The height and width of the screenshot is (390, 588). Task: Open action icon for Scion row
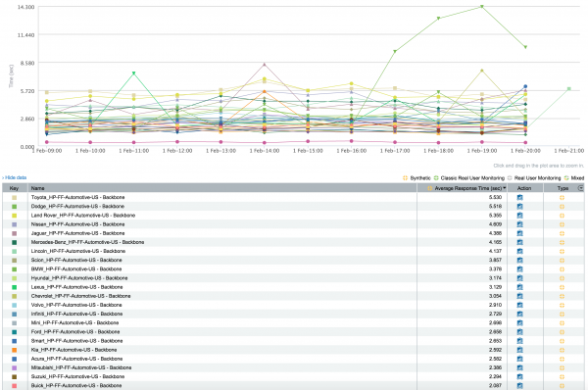[x=519, y=261]
